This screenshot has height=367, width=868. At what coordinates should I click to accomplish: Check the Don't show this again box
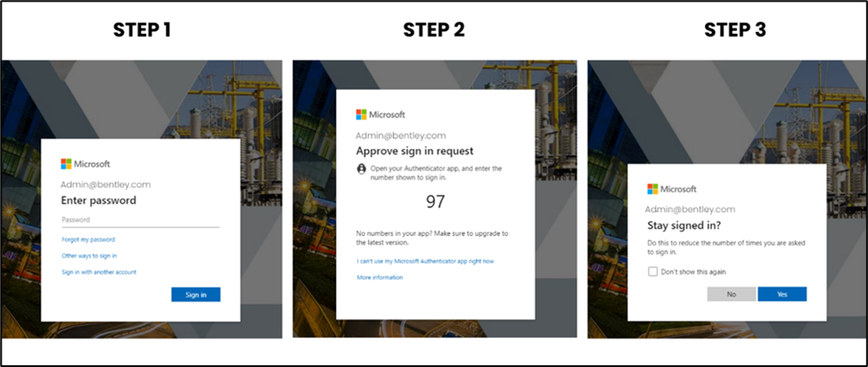[x=653, y=272]
